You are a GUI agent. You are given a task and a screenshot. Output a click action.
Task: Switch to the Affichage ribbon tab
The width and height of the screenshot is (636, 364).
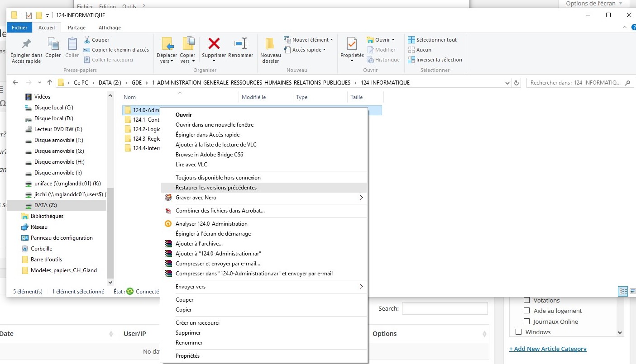tap(110, 28)
